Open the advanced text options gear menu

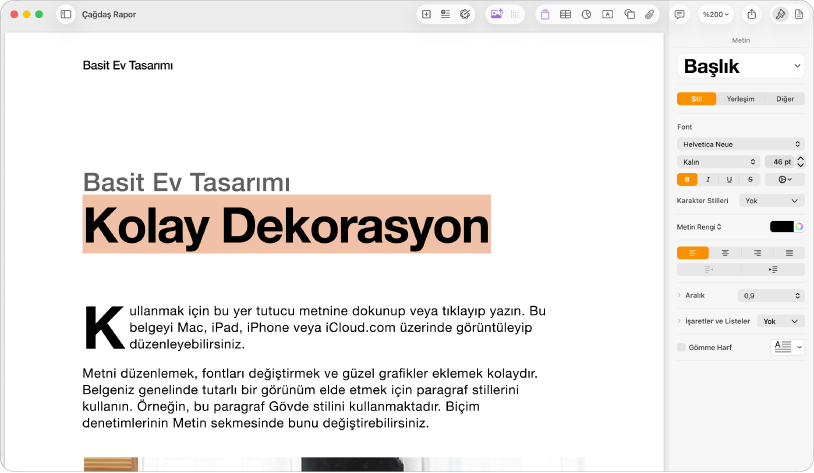[x=785, y=180]
